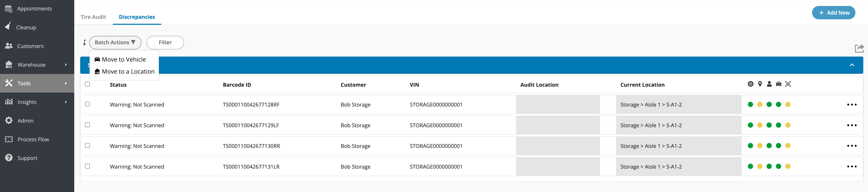The image size is (868, 192).
Task: Check the box for TS000110042677129LF row
Action: (x=87, y=125)
